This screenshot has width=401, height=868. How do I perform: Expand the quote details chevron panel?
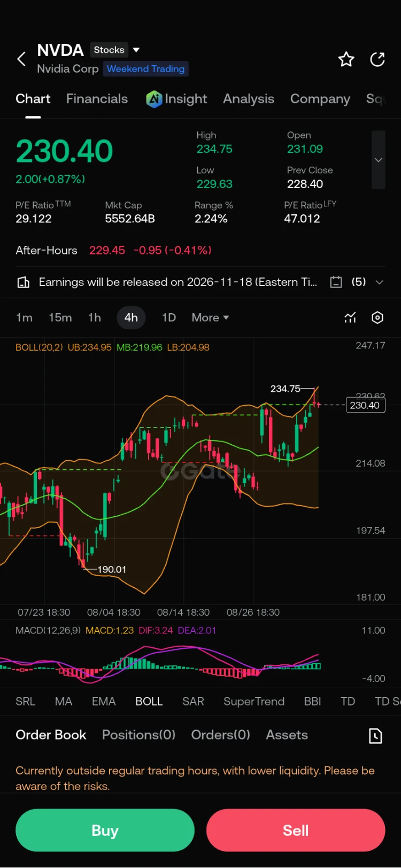(x=379, y=160)
